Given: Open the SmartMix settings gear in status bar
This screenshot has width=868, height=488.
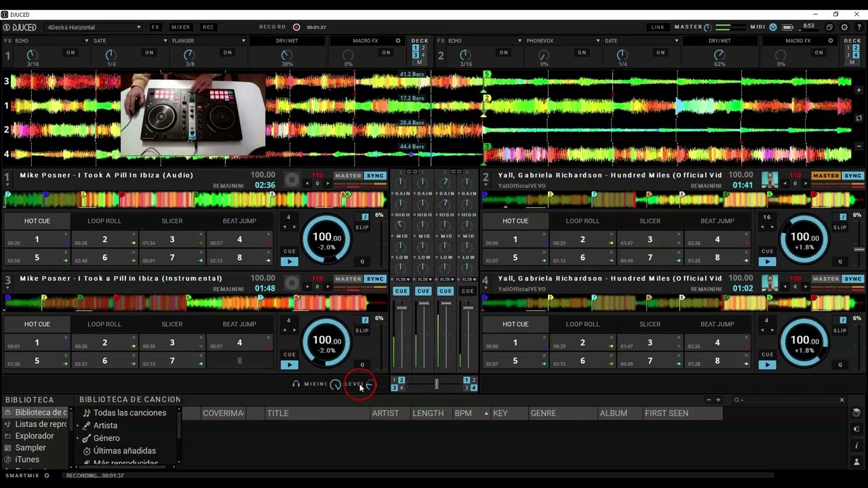Looking at the screenshot, I should [x=47, y=476].
